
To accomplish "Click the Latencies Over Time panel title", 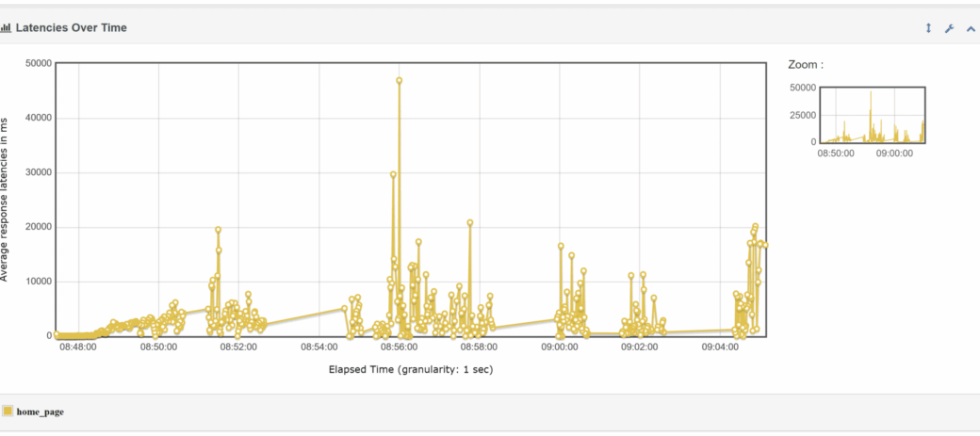I will click(x=71, y=28).
